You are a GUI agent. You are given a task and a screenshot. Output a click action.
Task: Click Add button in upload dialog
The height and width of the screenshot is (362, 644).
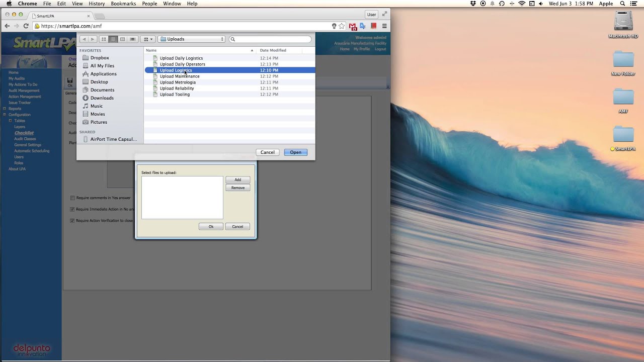(x=237, y=179)
